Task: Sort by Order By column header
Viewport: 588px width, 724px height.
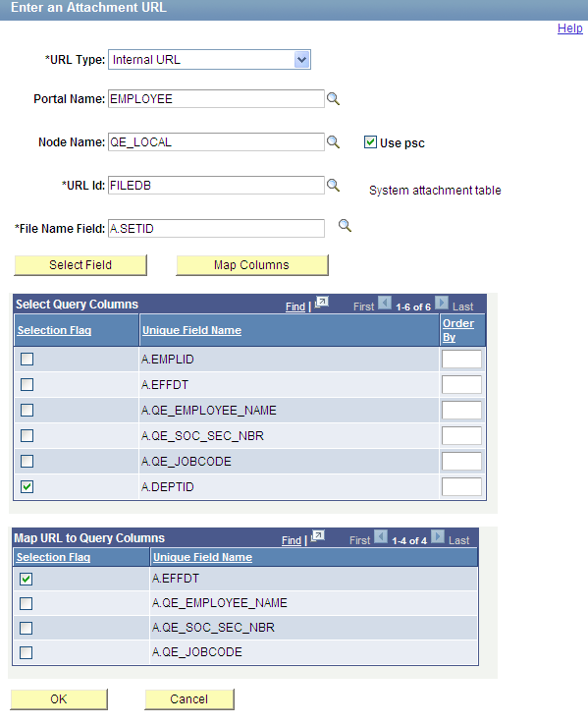Action: click(457, 330)
